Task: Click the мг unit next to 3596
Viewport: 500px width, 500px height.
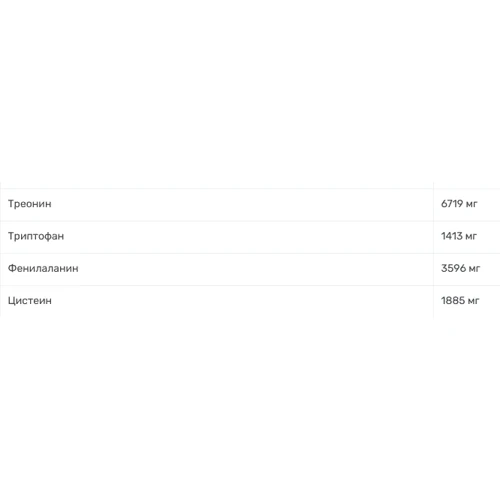Action: coord(474,269)
